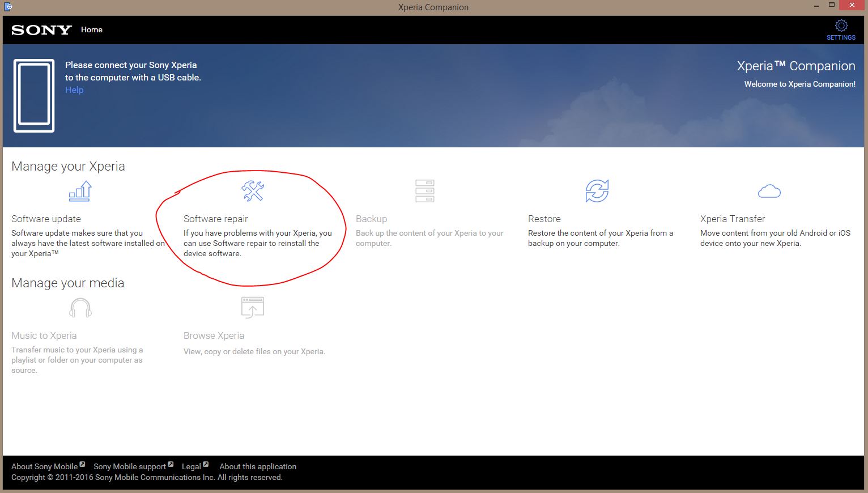Go to the Home tab
The height and width of the screenshot is (493, 868).
92,29
